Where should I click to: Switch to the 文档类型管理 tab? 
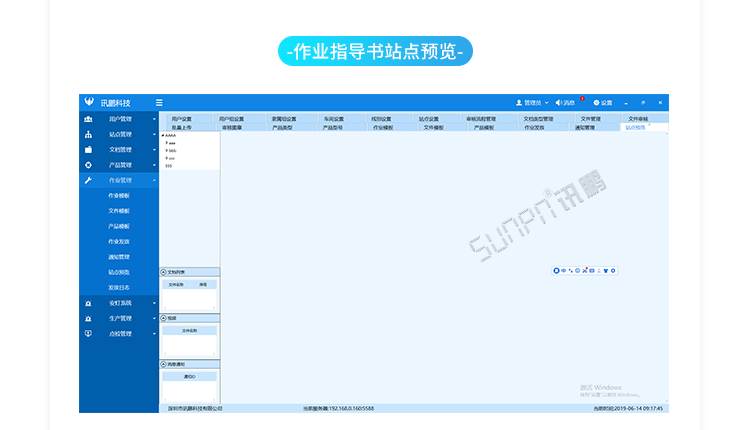pos(545,119)
